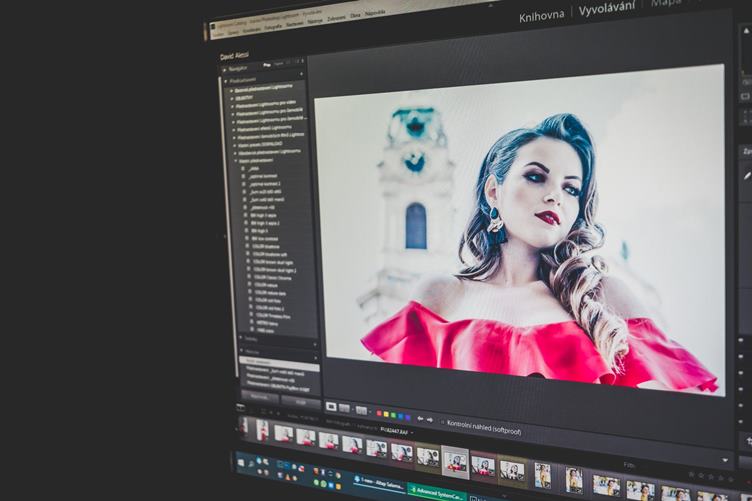
Task: Enable Kontrolní náhled (softproof) checkbox
Action: 442,422
